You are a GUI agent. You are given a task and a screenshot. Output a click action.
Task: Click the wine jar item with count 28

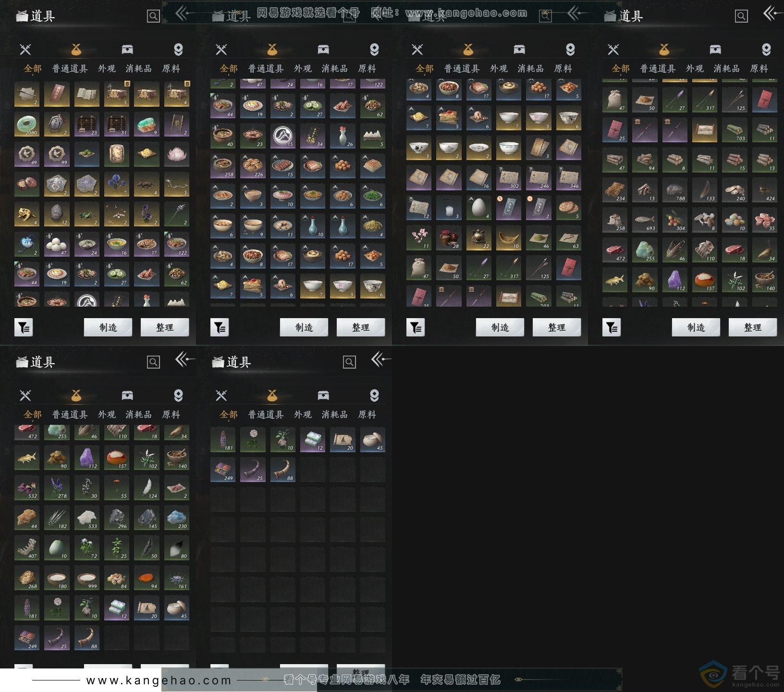[x=449, y=238]
